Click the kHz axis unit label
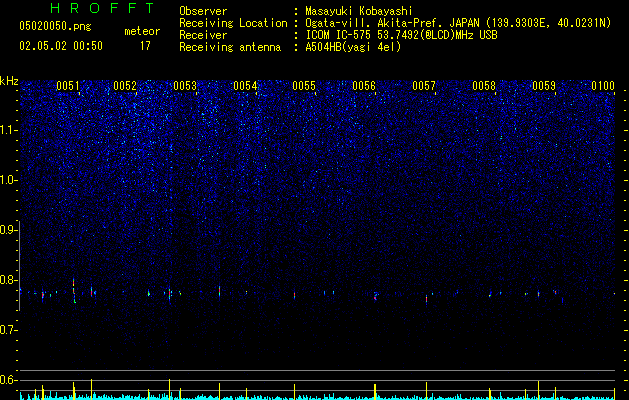The height and width of the screenshot is (400, 629). (9, 81)
